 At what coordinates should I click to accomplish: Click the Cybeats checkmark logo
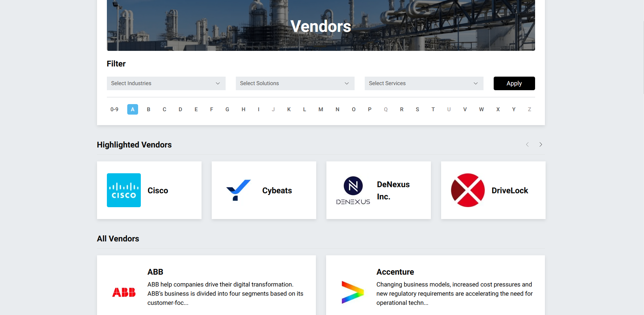tap(239, 190)
